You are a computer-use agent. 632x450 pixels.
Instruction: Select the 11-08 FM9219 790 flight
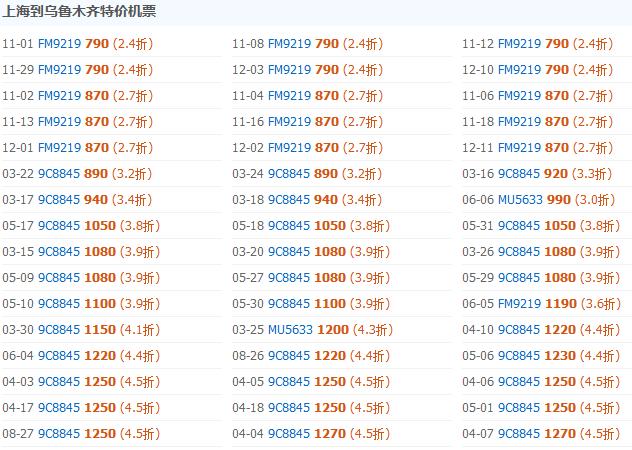[x=308, y=44]
